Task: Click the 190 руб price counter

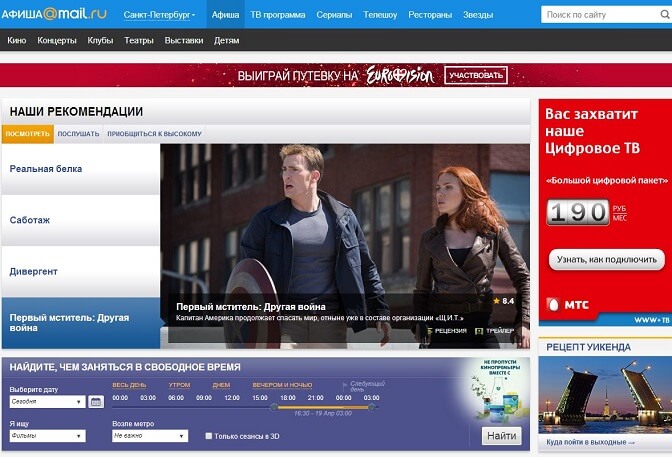Action: pyautogui.click(x=578, y=212)
